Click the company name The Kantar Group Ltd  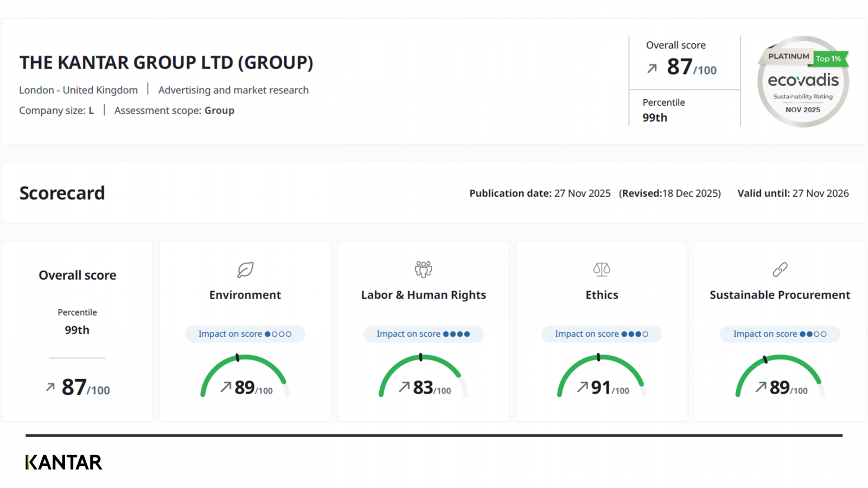coord(166,63)
